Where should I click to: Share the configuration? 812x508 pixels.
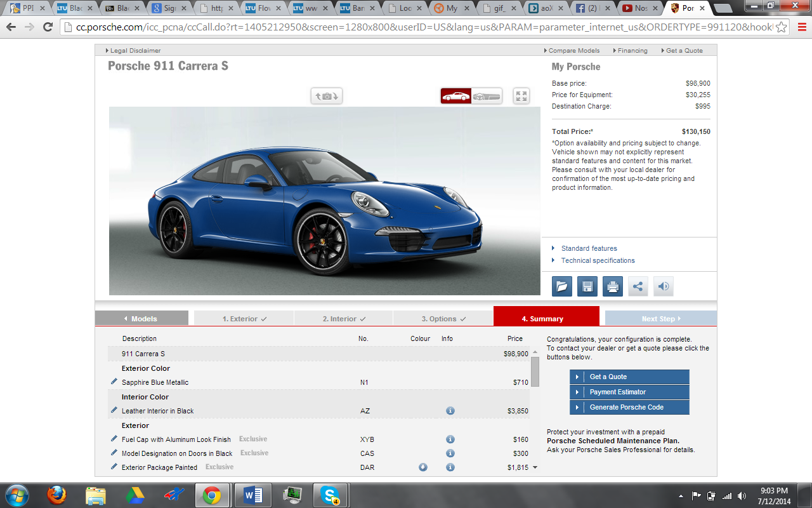tap(638, 286)
